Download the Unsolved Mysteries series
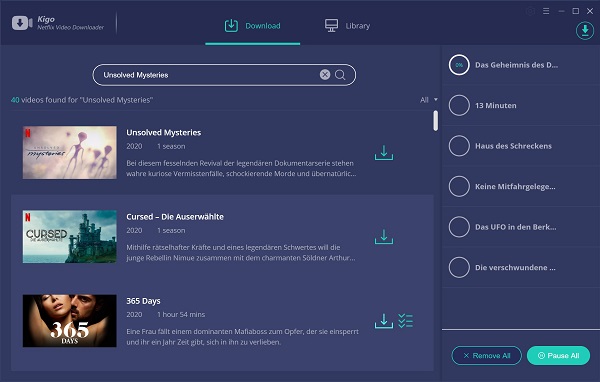The image size is (600, 382). point(384,153)
